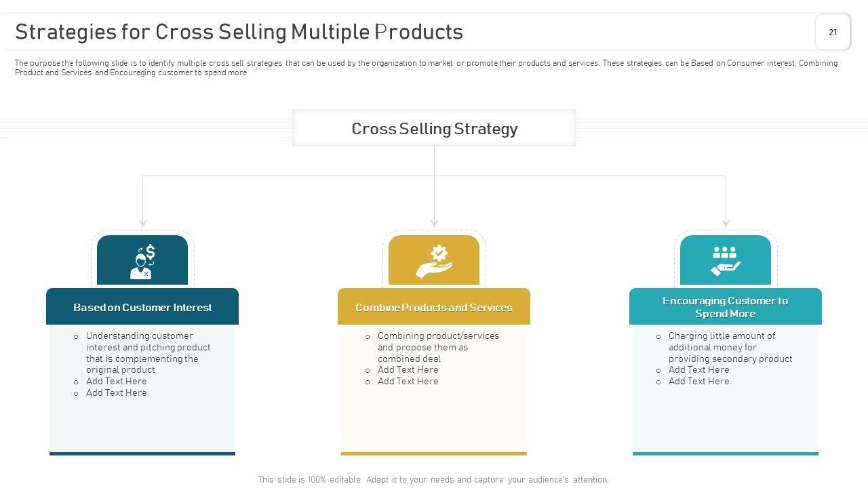
Task: Click the Understanding customer interest bullet text
Action: tap(148, 352)
